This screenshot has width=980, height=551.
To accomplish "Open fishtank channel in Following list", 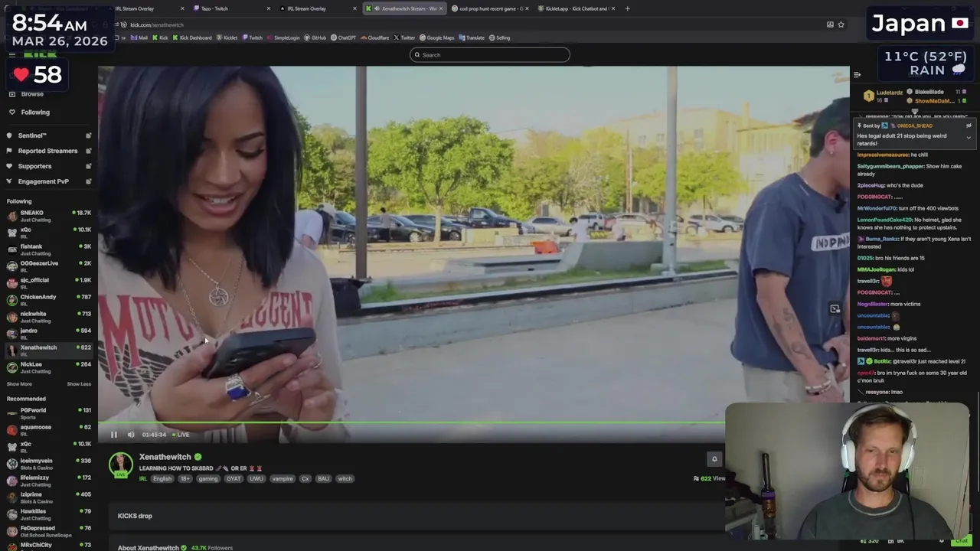I will pos(48,249).
